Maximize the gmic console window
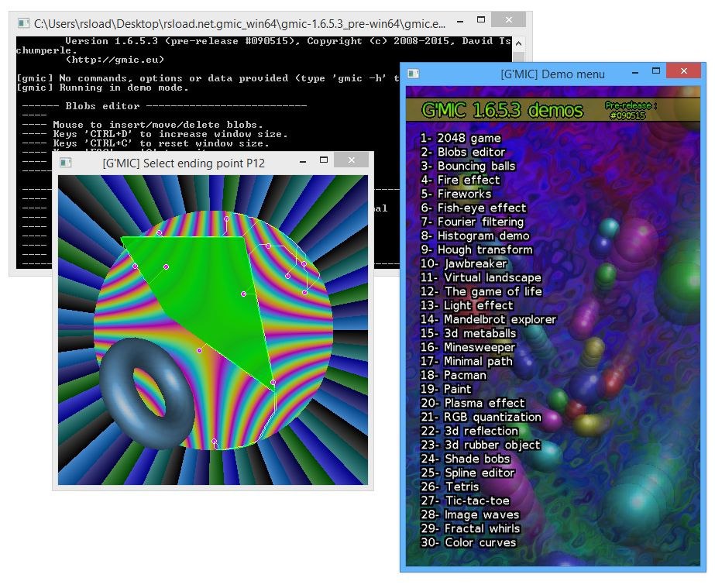The image size is (715, 588). tap(480, 19)
